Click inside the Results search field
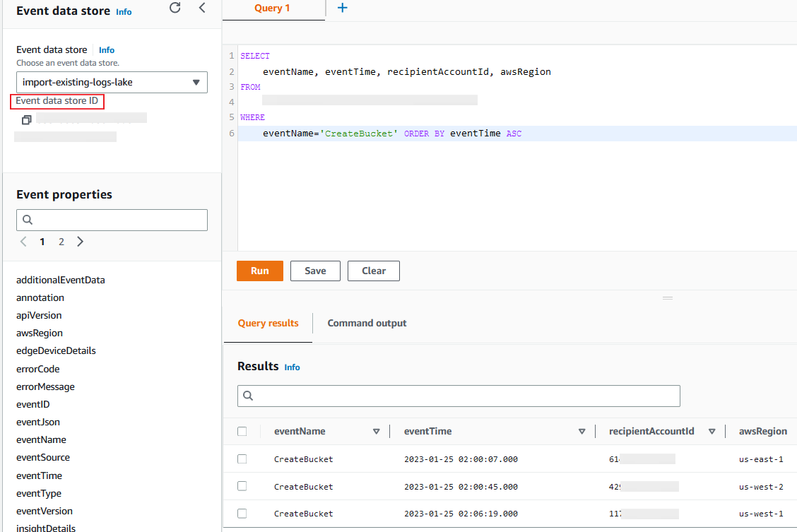Screen dimensions: 797x532 click(459, 396)
